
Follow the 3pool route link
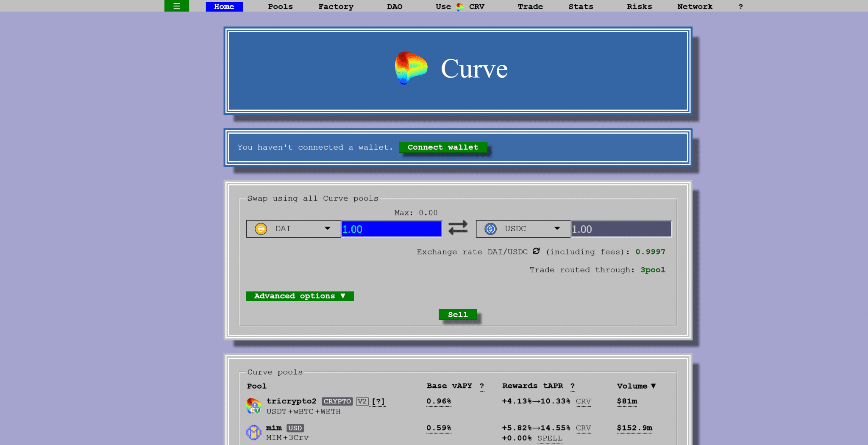pyautogui.click(x=653, y=270)
